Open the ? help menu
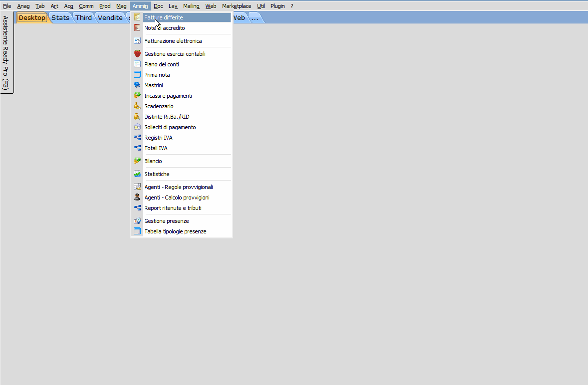 [292, 6]
